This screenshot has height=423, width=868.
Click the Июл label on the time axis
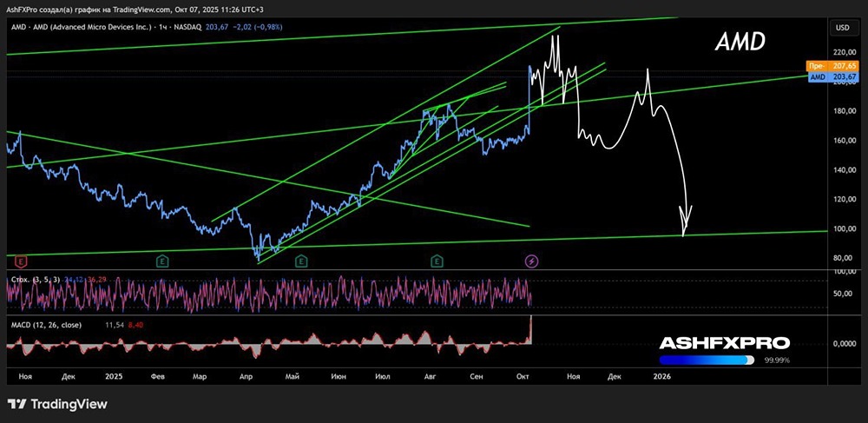coord(382,376)
